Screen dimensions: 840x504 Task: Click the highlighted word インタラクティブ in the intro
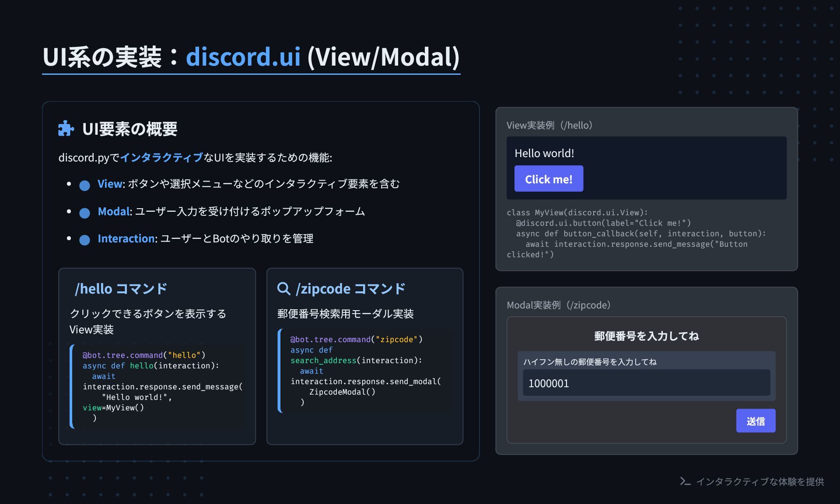(161, 157)
